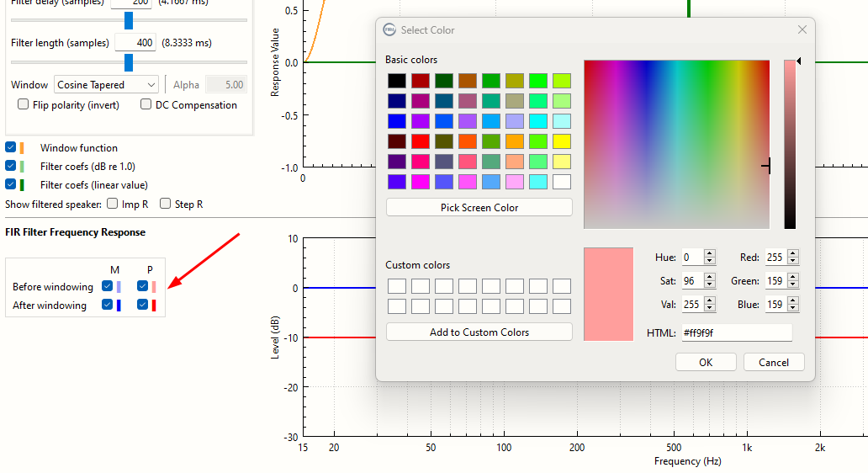The height and width of the screenshot is (473, 868).
Task: Pick the pure red basic color swatch
Action: point(421,141)
